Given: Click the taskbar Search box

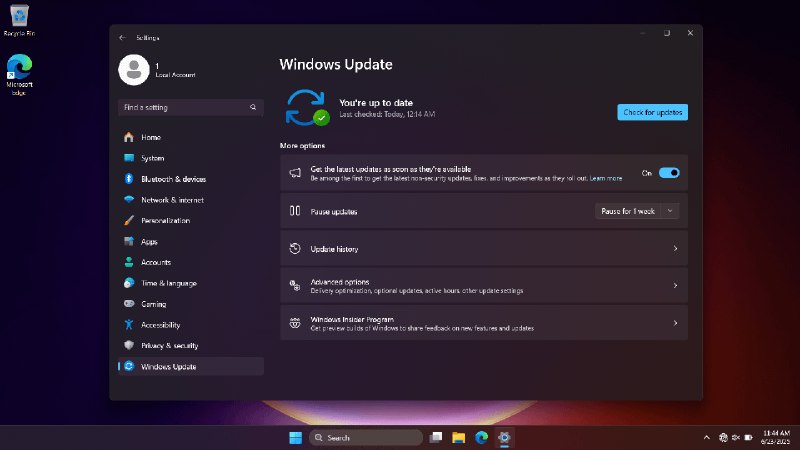Looking at the screenshot, I should pyautogui.click(x=366, y=438).
